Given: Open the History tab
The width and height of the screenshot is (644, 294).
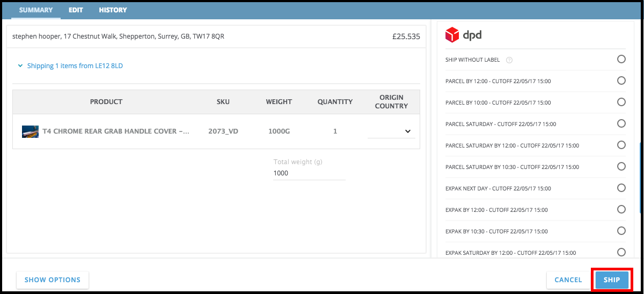Looking at the screenshot, I should 113,10.
